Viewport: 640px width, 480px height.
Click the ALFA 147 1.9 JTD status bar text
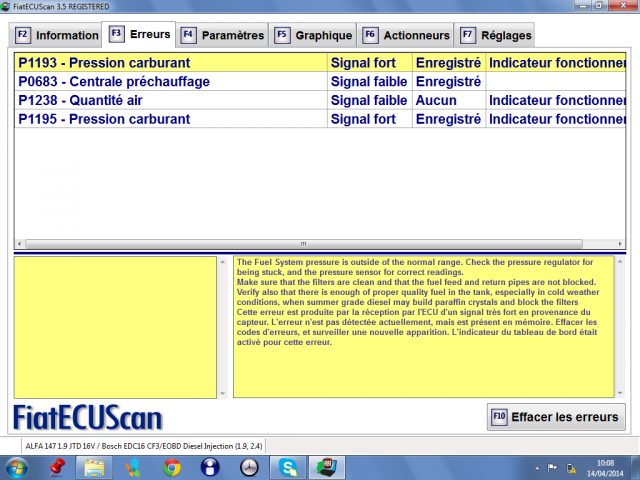144,446
